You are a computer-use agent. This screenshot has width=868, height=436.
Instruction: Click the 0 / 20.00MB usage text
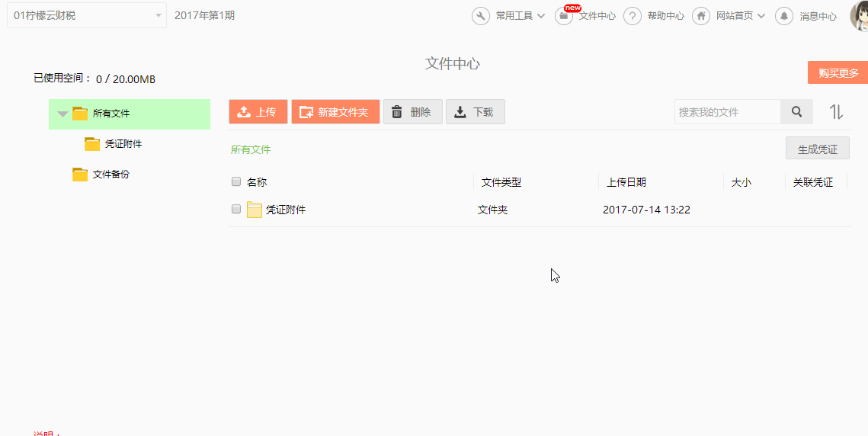(126, 79)
